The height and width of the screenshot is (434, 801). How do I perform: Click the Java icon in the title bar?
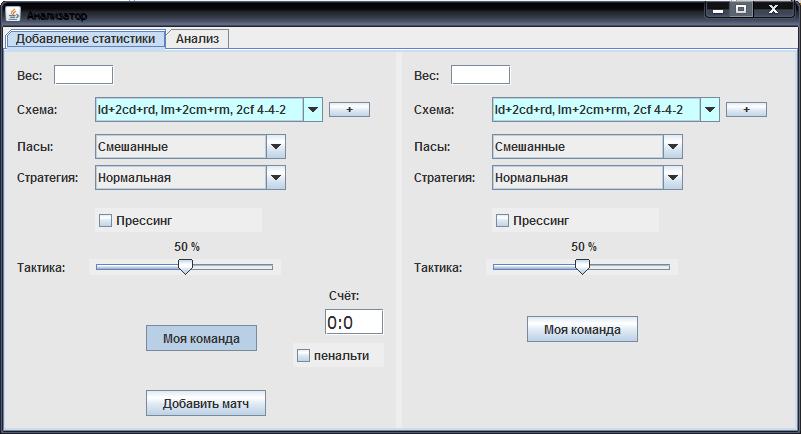click(x=13, y=14)
